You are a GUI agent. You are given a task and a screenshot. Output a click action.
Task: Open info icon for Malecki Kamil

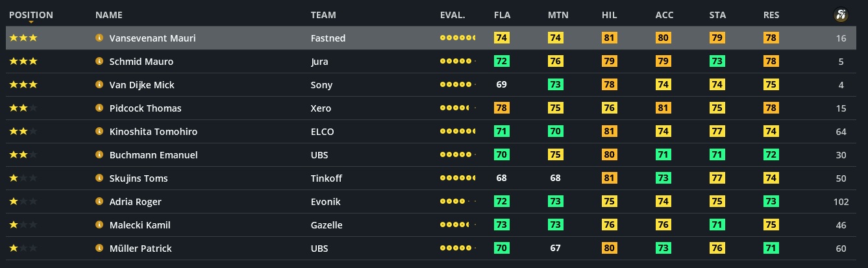(99, 225)
